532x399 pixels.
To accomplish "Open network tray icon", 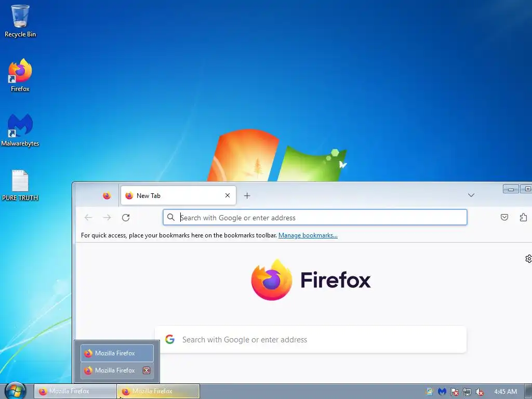I will coord(467,392).
